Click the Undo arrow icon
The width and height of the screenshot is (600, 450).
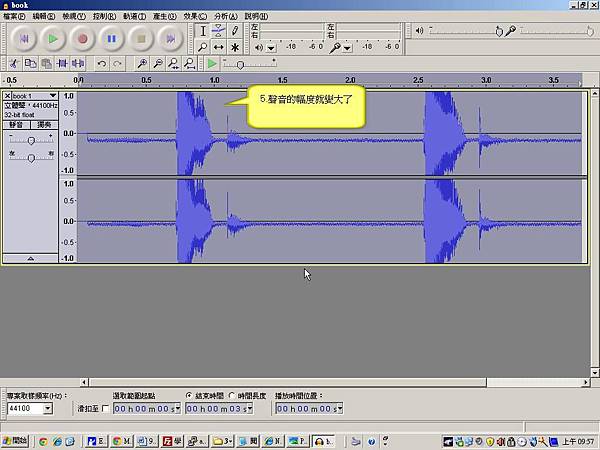102,63
